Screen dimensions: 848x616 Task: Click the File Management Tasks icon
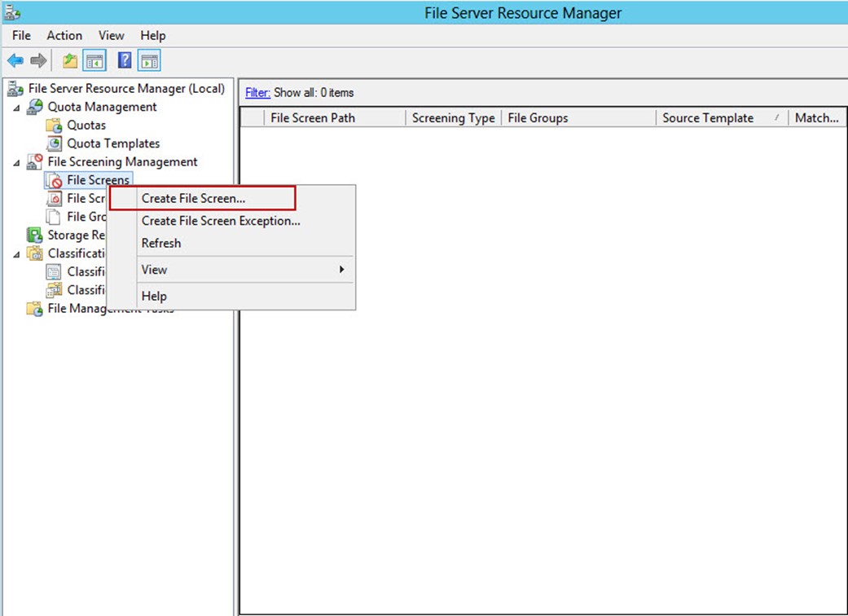pos(34,308)
